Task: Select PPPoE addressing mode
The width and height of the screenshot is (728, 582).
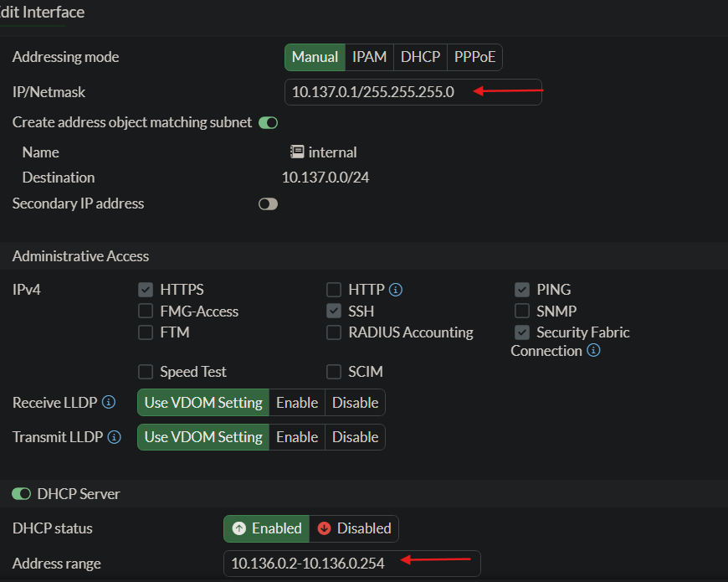Action: (x=474, y=57)
